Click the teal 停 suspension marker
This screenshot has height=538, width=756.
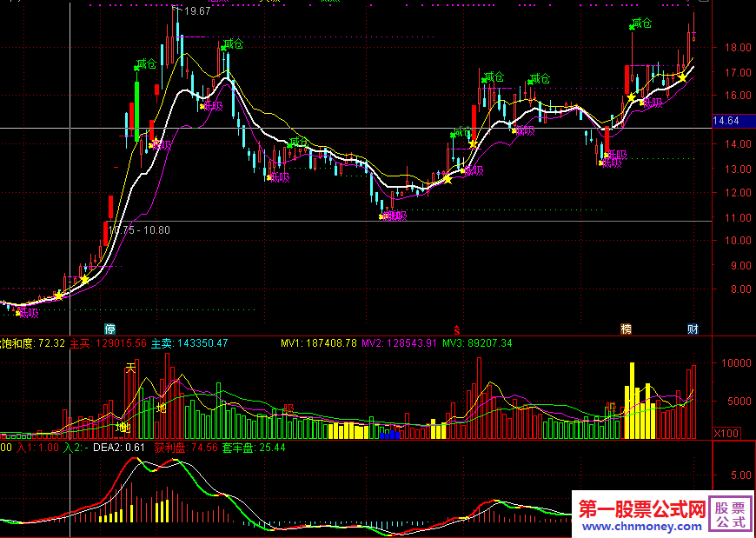point(110,329)
